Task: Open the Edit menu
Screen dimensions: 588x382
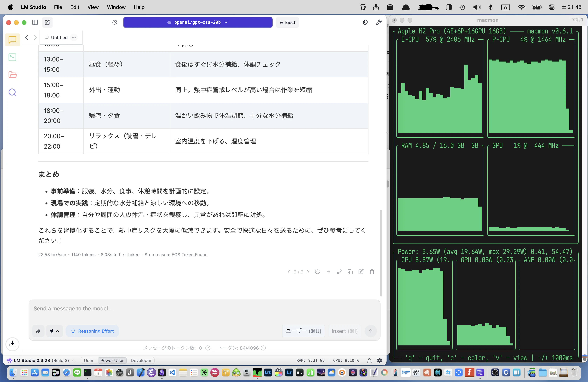Action: [75, 7]
